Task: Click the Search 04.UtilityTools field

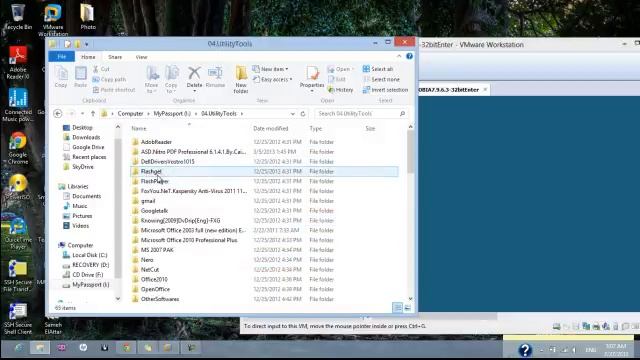Action: pyautogui.click(x=361, y=113)
